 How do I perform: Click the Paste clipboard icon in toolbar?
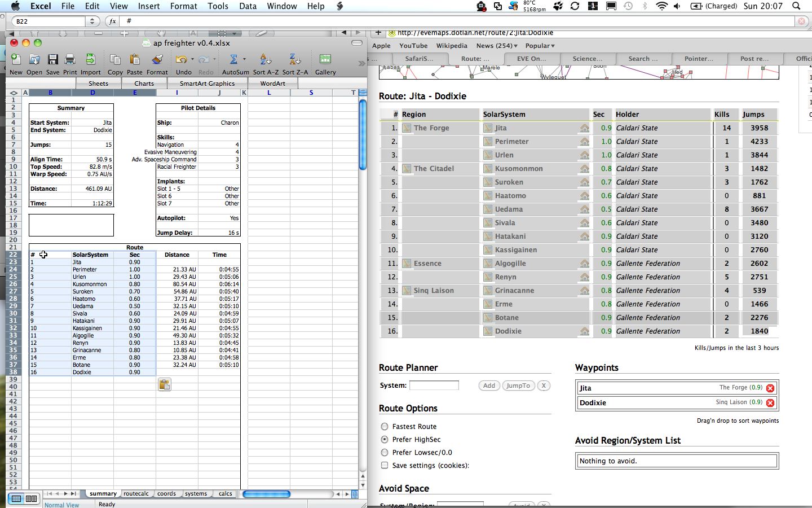(x=135, y=60)
